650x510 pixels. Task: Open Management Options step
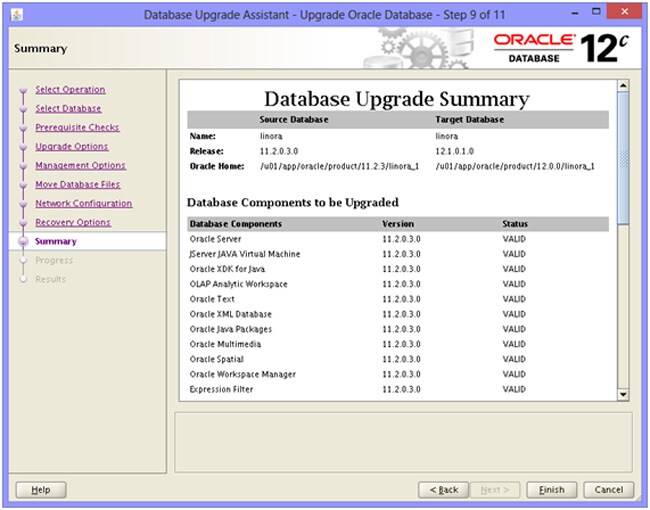coord(80,165)
